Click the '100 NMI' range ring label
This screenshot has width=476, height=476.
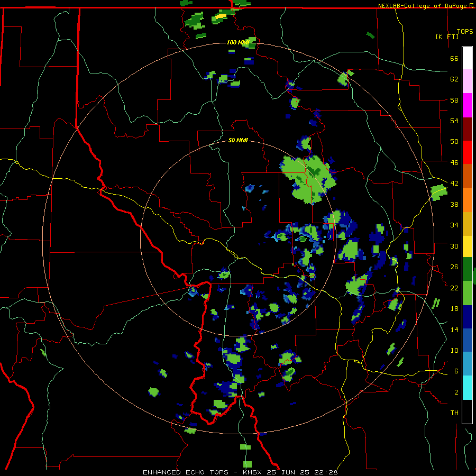point(239,42)
